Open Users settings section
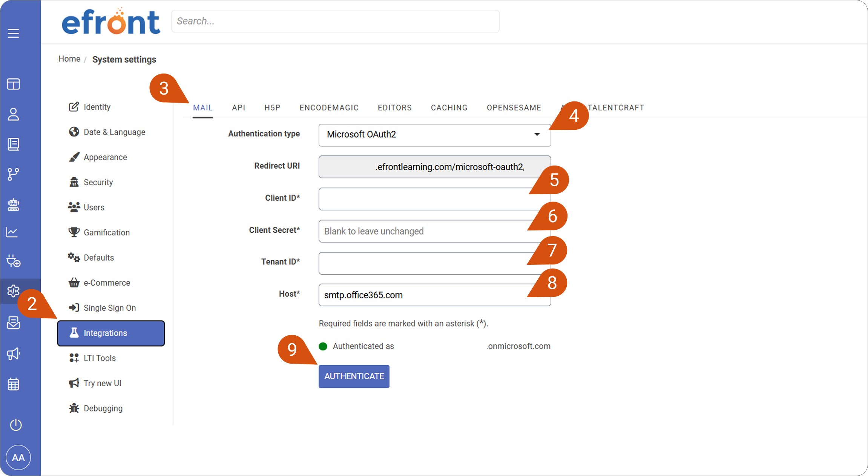Screen dimensions: 868x476 tap(86, 207)
